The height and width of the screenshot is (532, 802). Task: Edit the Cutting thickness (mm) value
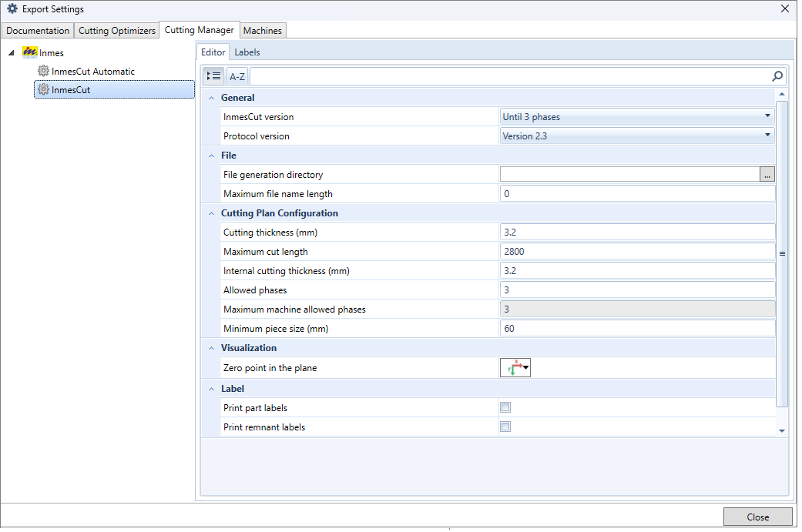pyautogui.click(x=637, y=232)
